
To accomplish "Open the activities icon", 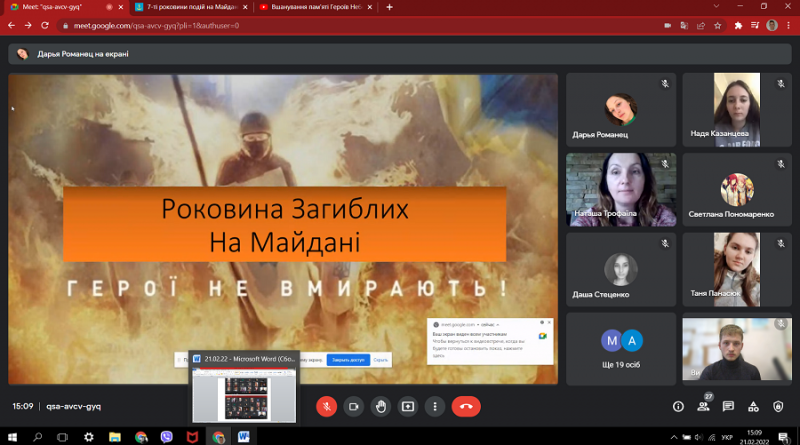I will (x=753, y=407).
